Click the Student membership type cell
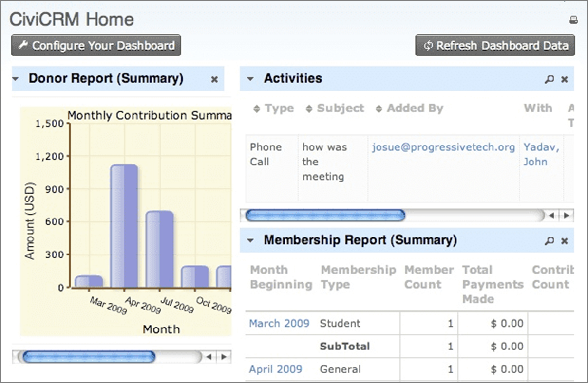 (x=340, y=324)
